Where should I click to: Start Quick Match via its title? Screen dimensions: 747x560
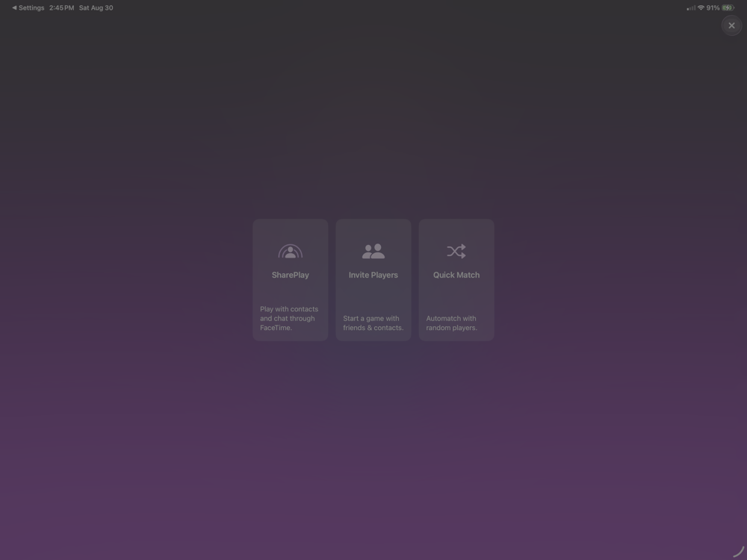(456, 275)
